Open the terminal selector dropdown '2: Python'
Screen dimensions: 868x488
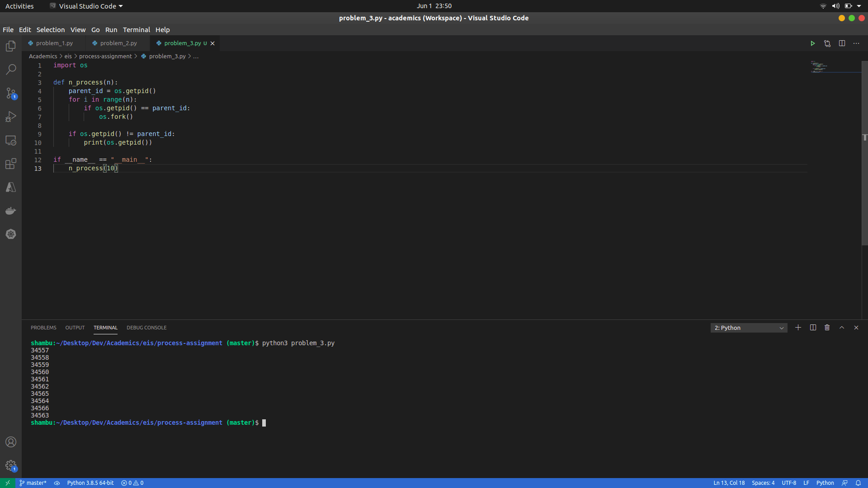[x=748, y=328]
